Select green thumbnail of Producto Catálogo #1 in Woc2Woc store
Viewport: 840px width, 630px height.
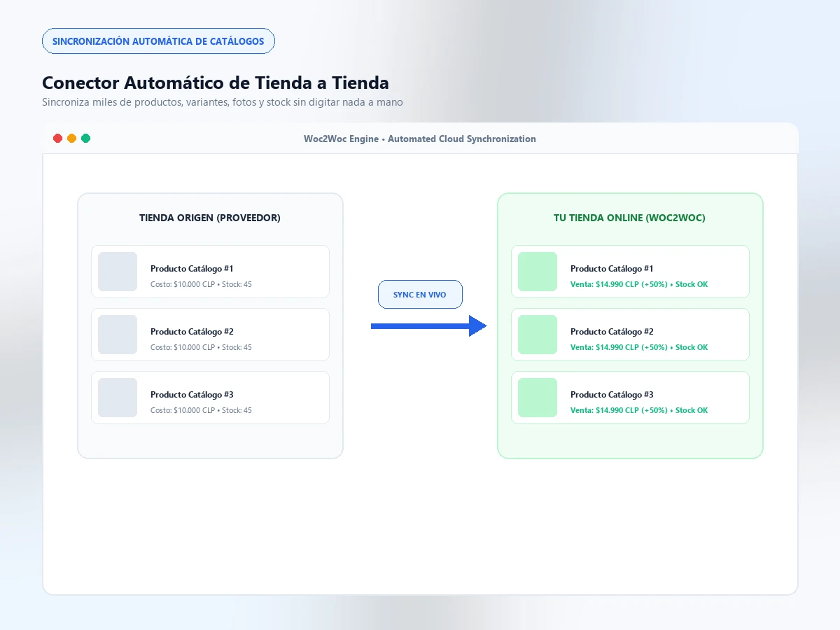point(538,272)
